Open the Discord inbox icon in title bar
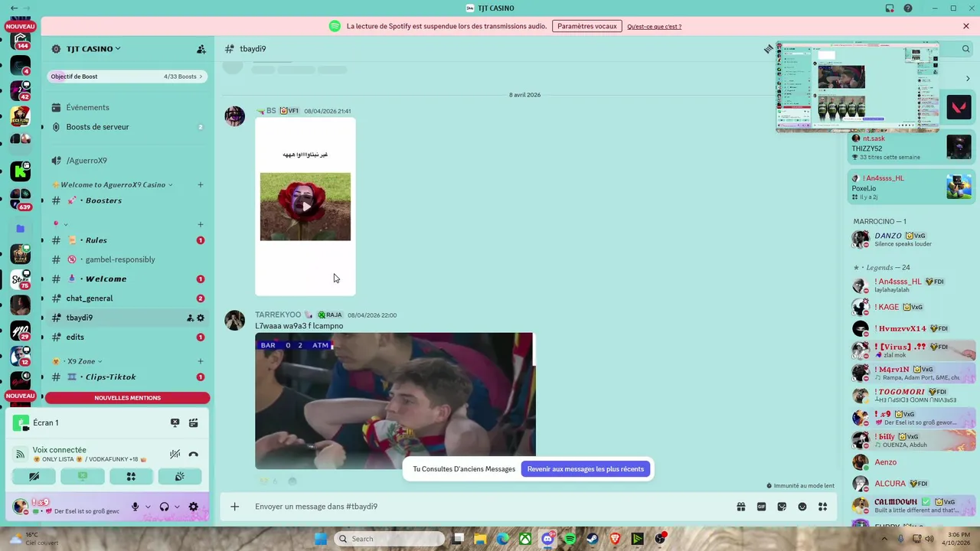 890,8
